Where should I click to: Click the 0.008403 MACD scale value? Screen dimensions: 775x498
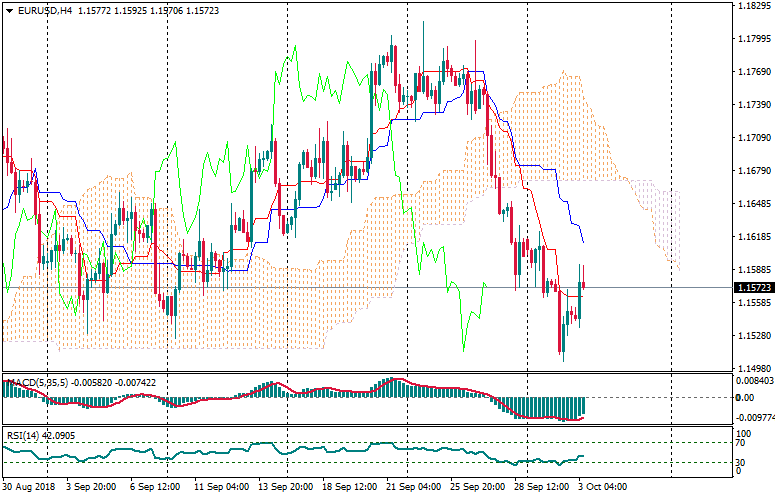pyautogui.click(x=756, y=380)
